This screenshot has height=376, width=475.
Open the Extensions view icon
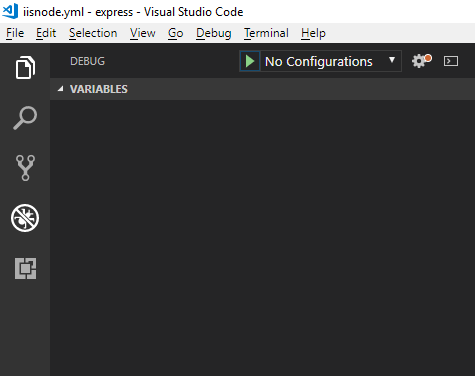point(25,268)
